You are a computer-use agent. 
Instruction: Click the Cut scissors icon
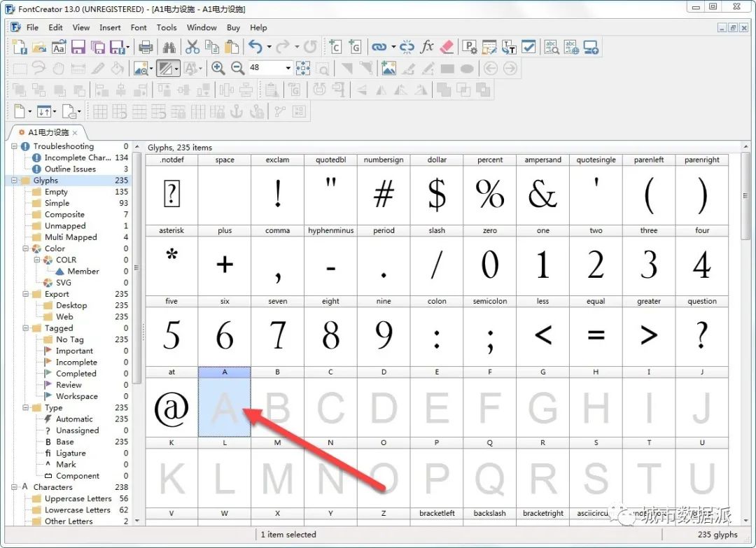click(x=192, y=47)
